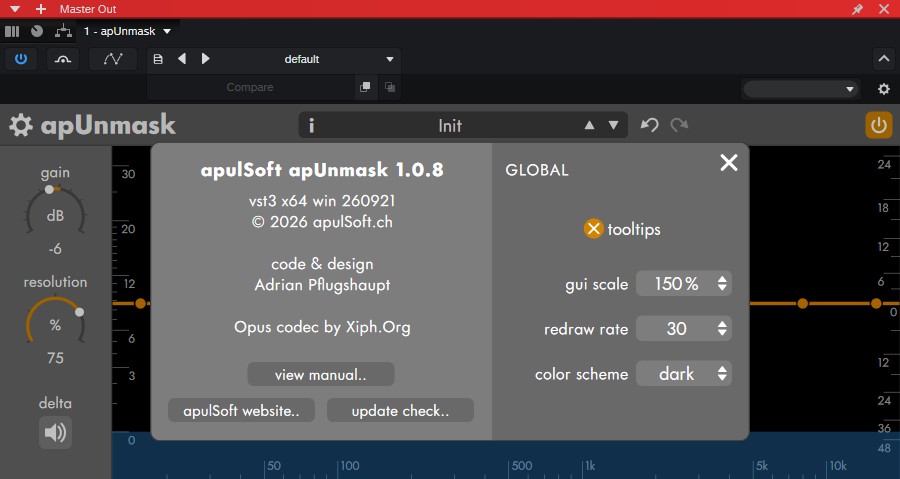The height and width of the screenshot is (479, 900).
Task: Toggle the automation curve icon
Action: point(112,59)
